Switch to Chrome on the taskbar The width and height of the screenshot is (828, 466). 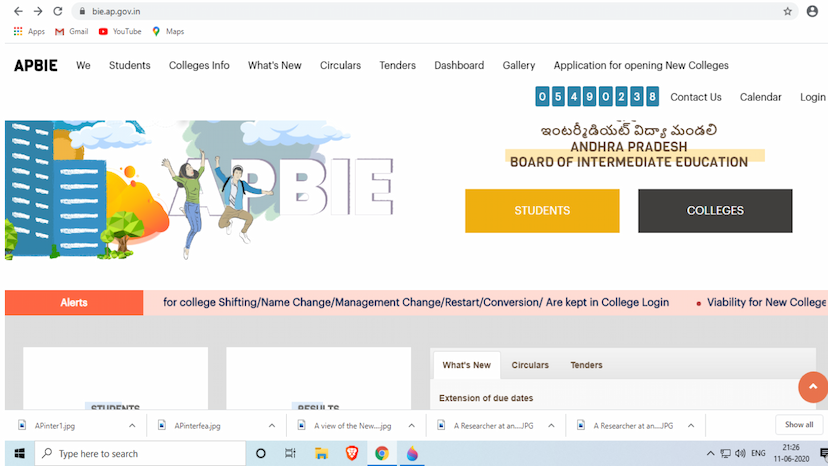click(382, 453)
